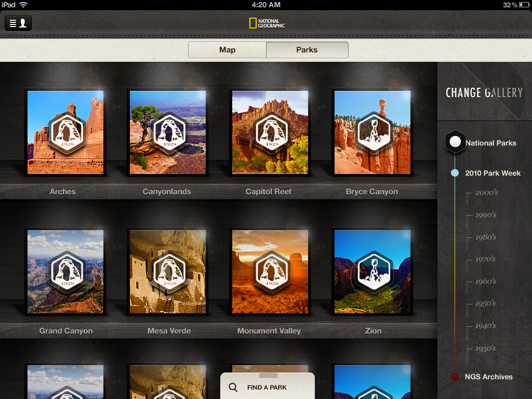Jump to the 1950's on timeline
Screen dimensions: 532x399
[x=486, y=303]
